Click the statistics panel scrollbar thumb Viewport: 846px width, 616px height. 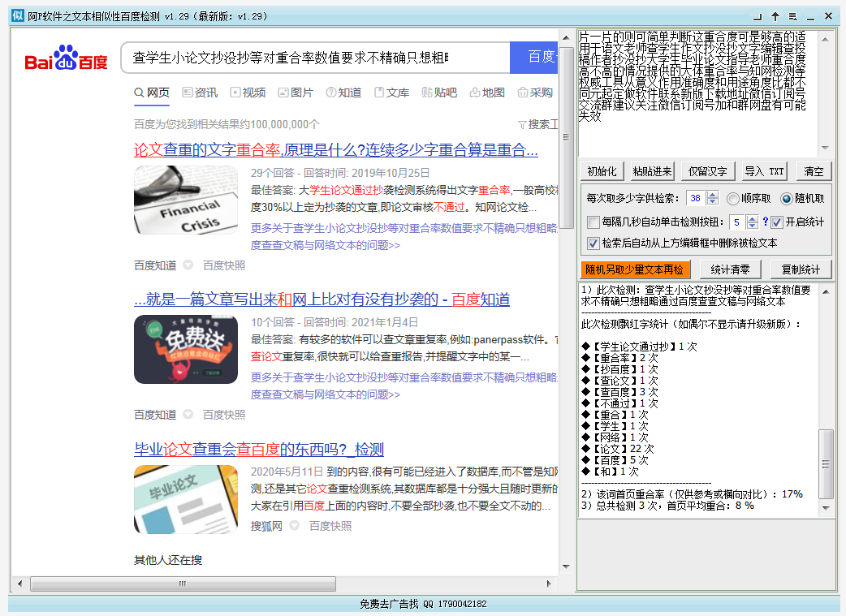tap(826, 464)
